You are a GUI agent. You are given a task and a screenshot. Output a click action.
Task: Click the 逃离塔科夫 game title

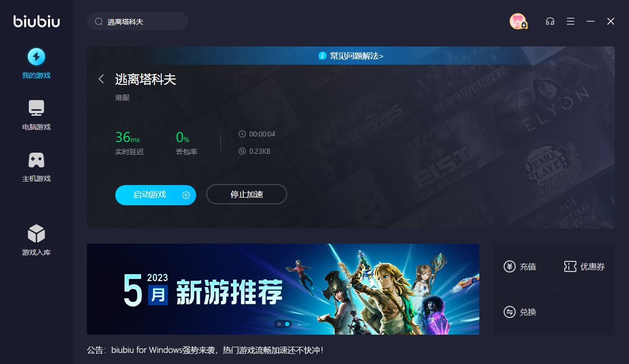[x=146, y=79]
